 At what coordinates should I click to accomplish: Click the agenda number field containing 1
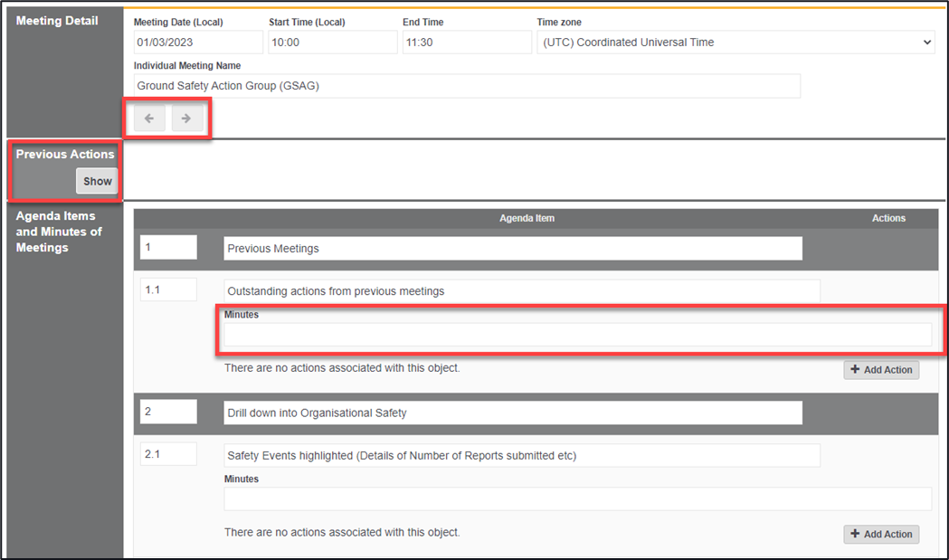(x=168, y=248)
